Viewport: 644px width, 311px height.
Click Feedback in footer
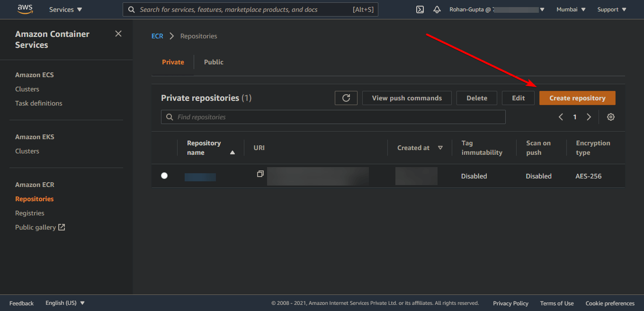click(21, 303)
